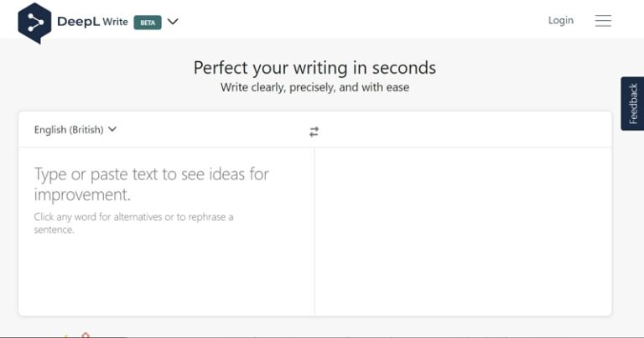The width and height of the screenshot is (644, 338).
Task: Focus the text input area placeholder
Action: click(151, 185)
